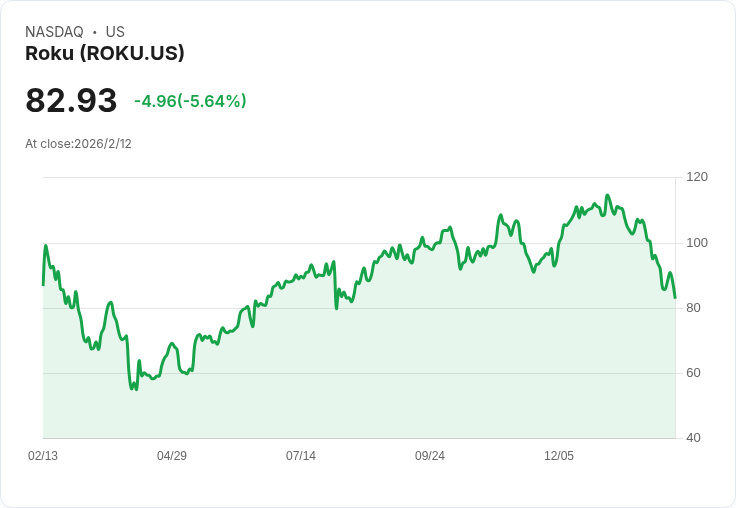Image resolution: width=736 pixels, height=508 pixels.
Task: Select the 07/14 date on x-axis
Action: pyautogui.click(x=301, y=456)
